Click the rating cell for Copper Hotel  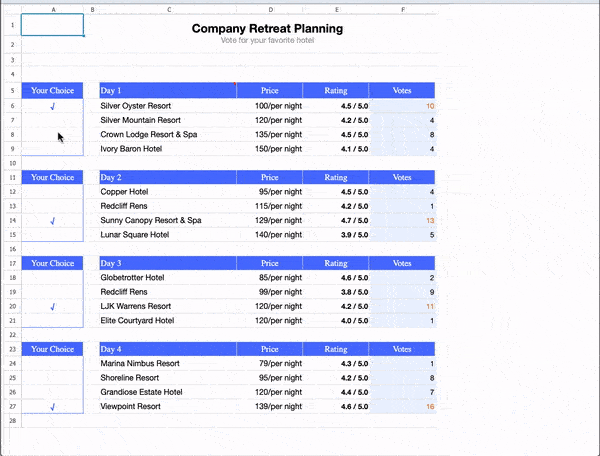(x=336, y=191)
